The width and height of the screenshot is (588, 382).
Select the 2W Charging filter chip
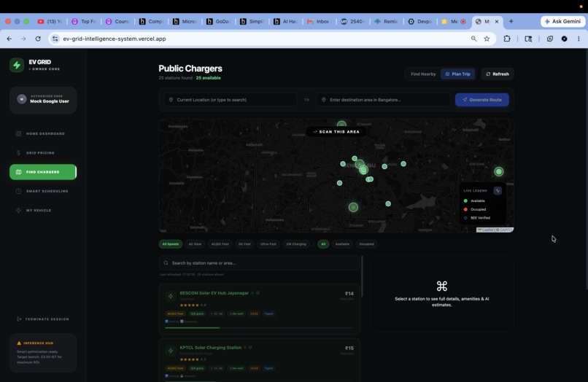pos(296,244)
